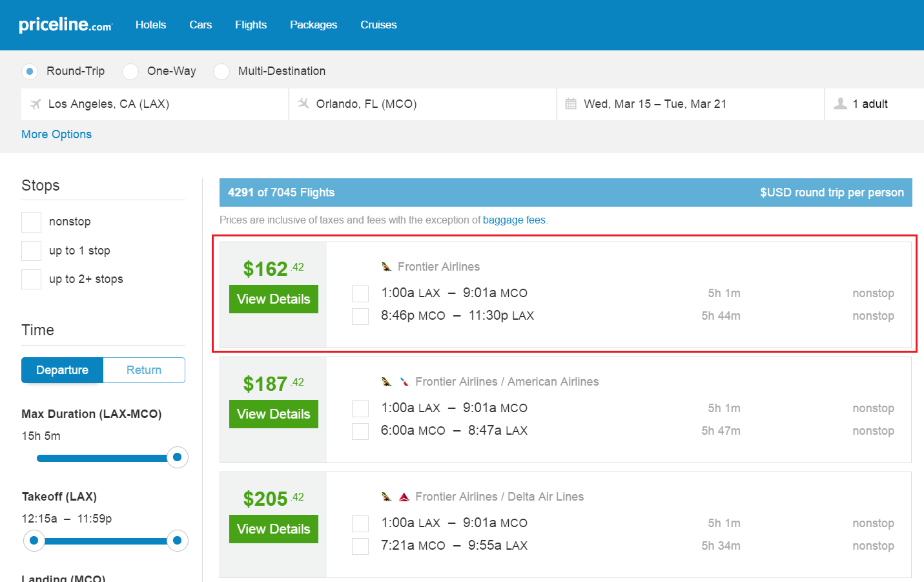Check the up to 1 stop checkbox
Viewport: 924px width, 582px height.
point(31,251)
